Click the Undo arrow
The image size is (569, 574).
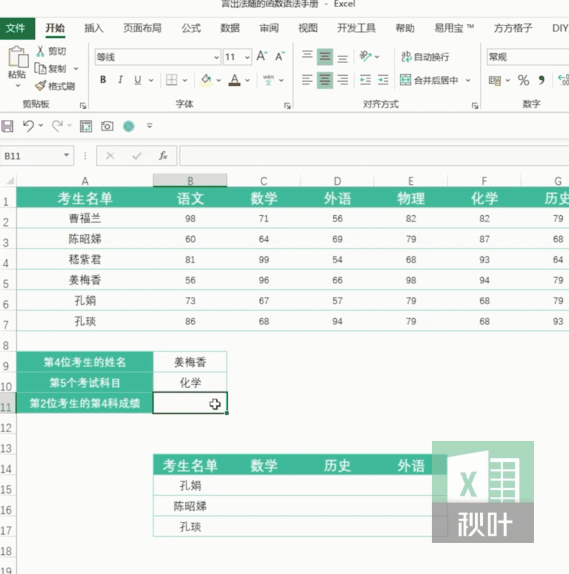point(28,126)
